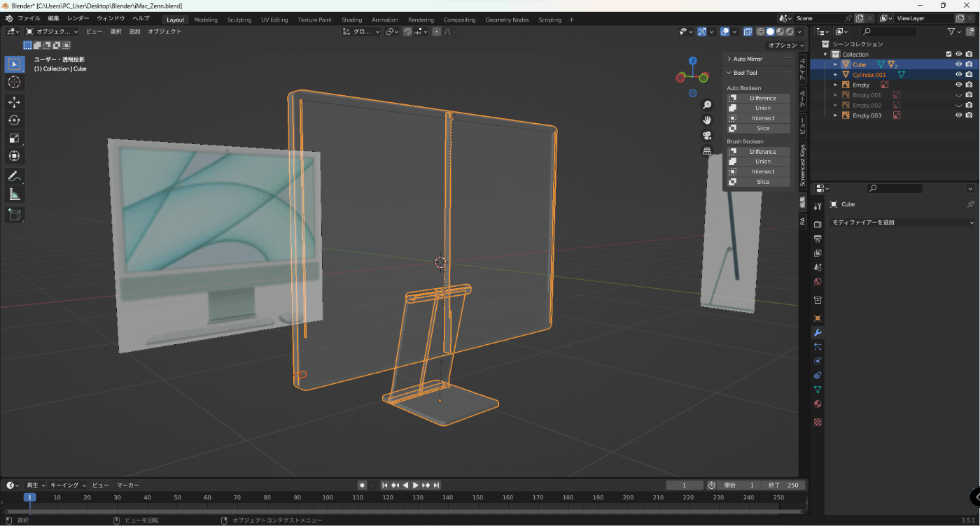Image resolution: width=980 pixels, height=526 pixels.
Task: Open the Material properties tab
Action: [818, 404]
